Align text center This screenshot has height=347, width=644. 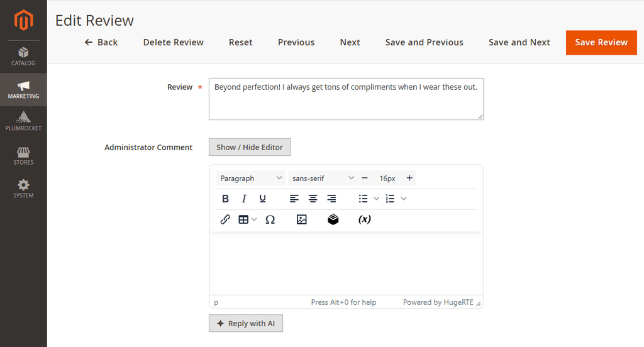click(313, 199)
